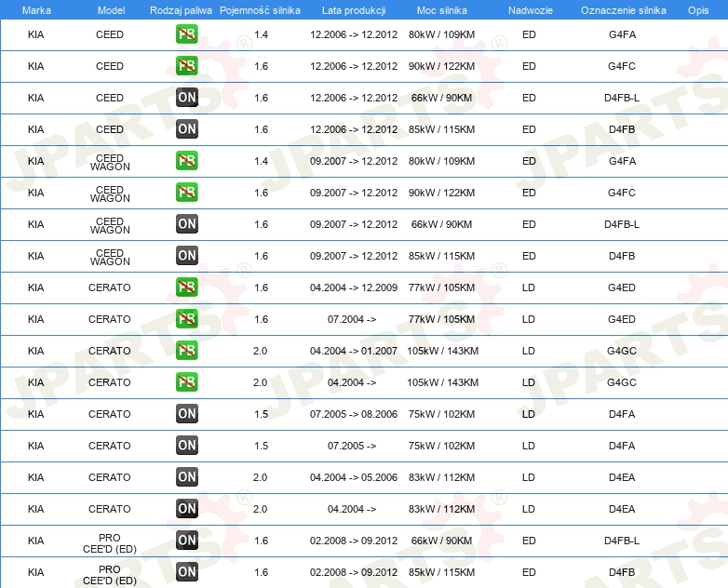The height and width of the screenshot is (588, 728).
Task: Click '90kW / 122KM' in CEED WAGON row
Action: click(x=441, y=193)
